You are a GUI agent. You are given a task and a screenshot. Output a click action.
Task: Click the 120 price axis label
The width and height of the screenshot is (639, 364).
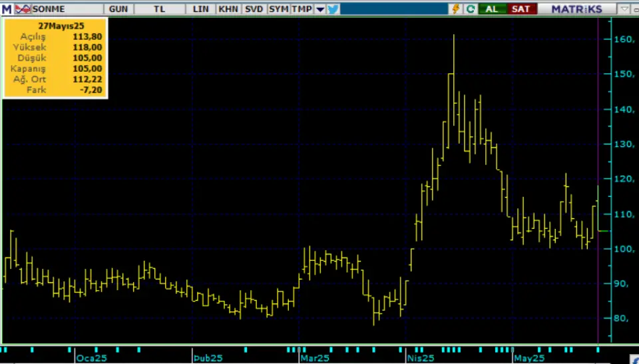tap(625, 179)
